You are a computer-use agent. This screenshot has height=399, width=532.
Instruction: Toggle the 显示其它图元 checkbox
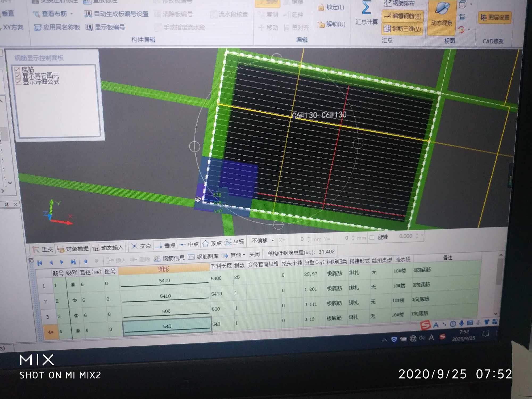[x=18, y=76]
